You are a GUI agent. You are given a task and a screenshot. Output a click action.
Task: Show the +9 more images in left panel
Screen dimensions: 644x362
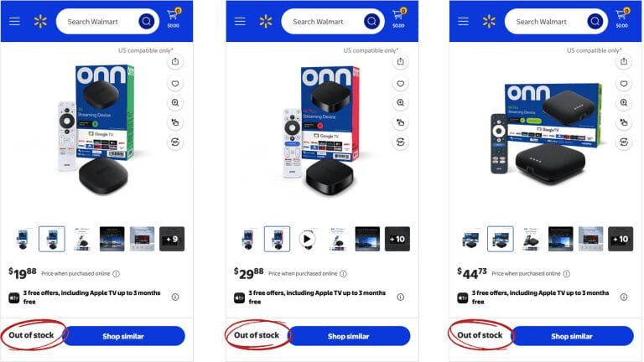(x=172, y=239)
